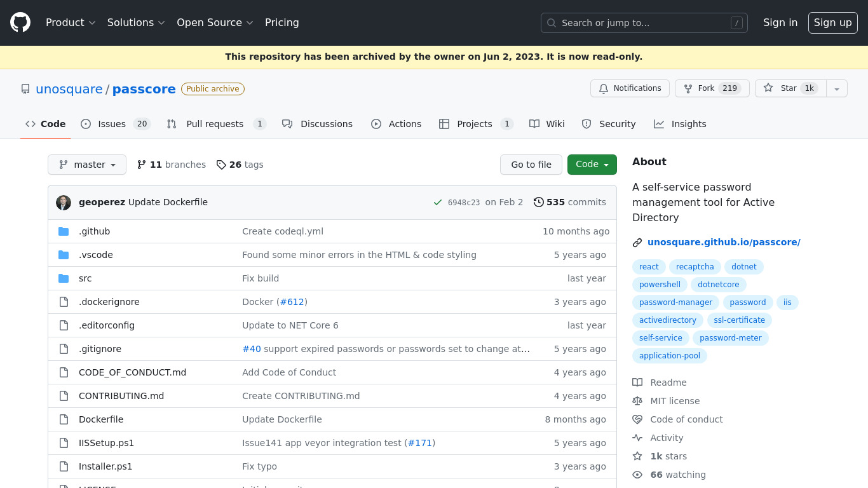The width and height of the screenshot is (868, 488).
Task: Click the Sign in link
Action: point(780,22)
